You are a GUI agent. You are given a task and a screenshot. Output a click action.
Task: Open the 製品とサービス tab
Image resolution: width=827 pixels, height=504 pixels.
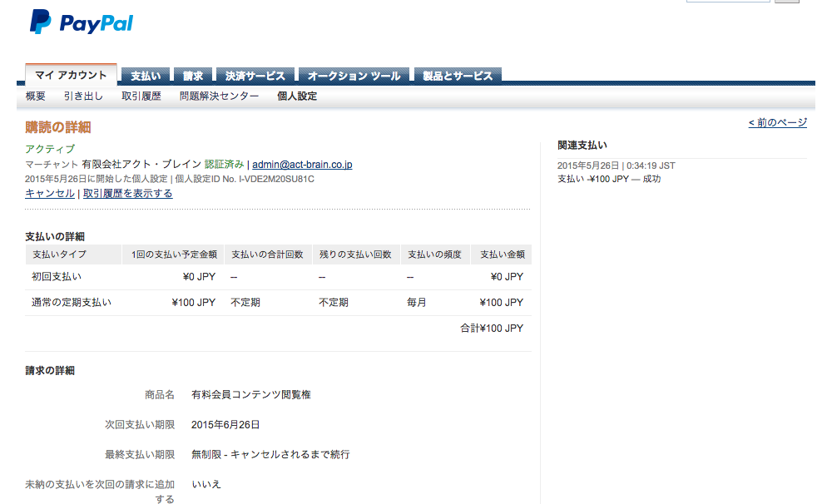pyautogui.click(x=458, y=75)
